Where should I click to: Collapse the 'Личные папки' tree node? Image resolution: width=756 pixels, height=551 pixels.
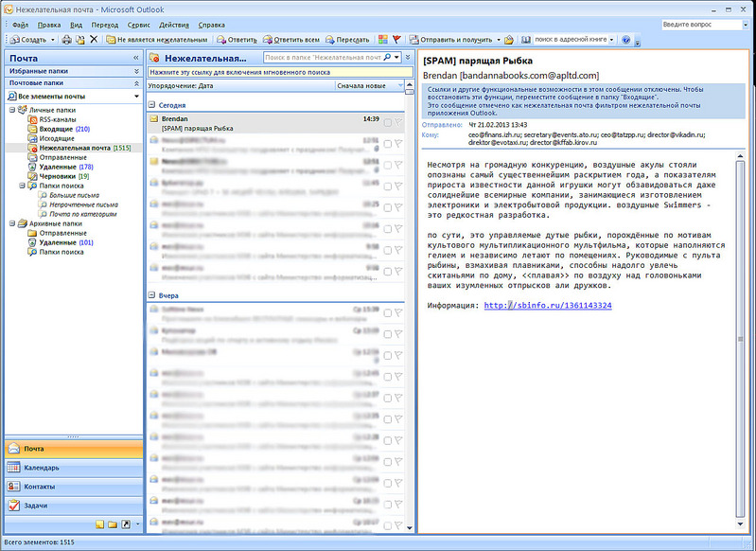click(x=11, y=110)
